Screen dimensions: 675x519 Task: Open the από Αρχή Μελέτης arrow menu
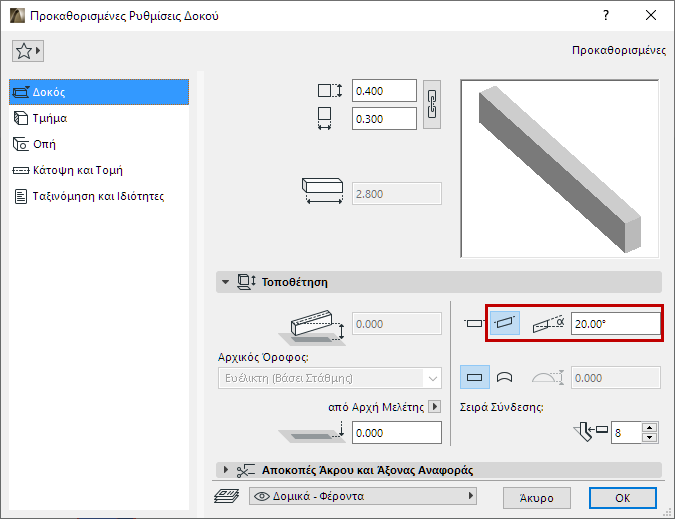click(435, 407)
